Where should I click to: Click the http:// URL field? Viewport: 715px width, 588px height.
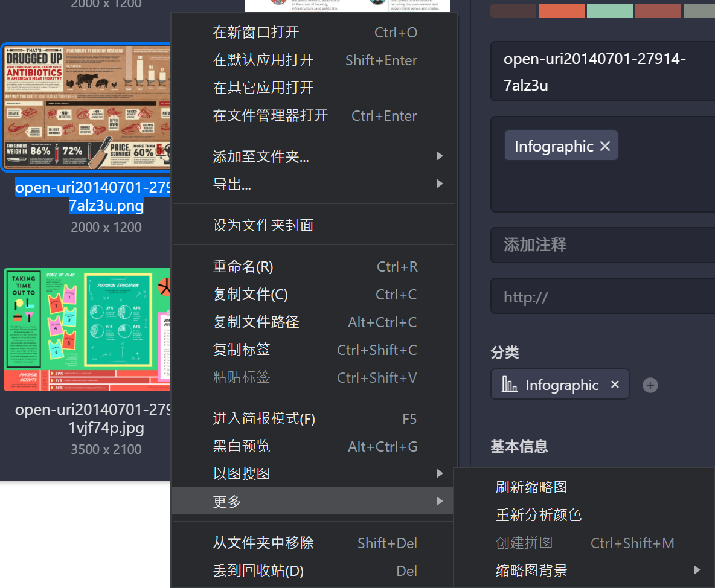[603, 296]
